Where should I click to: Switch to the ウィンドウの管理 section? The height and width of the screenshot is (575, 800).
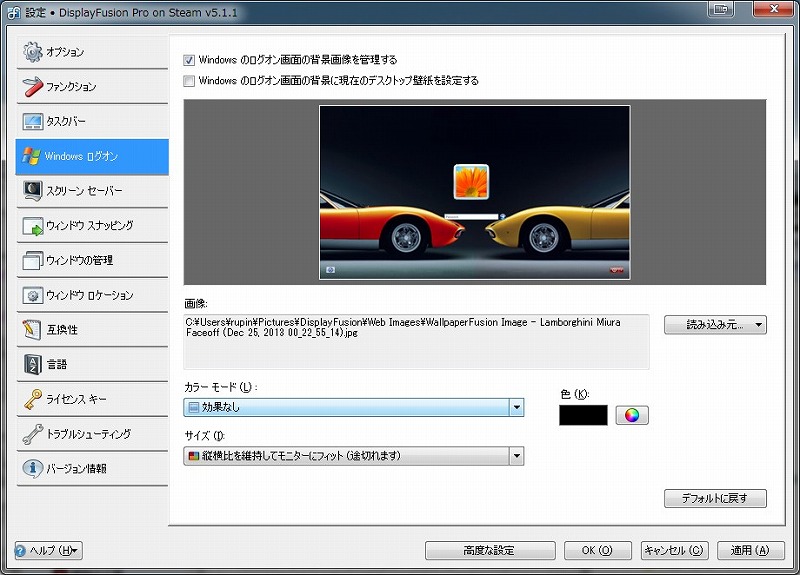click(x=92, y=260)
